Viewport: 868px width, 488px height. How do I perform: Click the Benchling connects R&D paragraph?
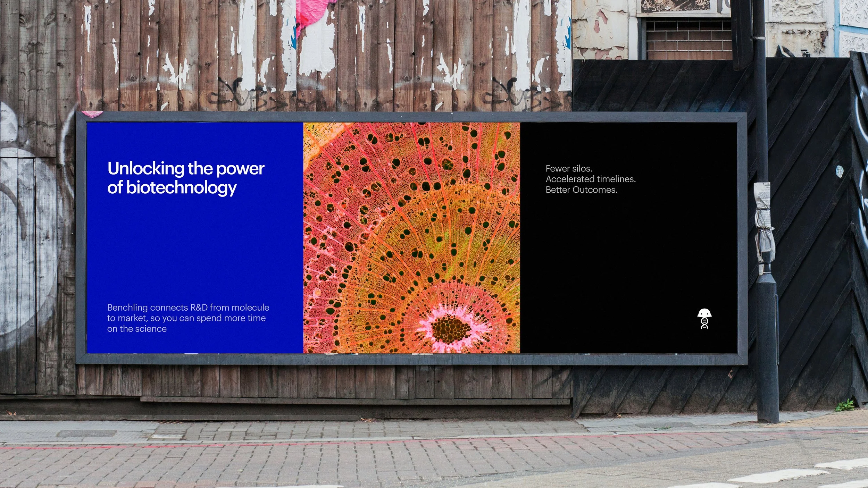(187, 318)
